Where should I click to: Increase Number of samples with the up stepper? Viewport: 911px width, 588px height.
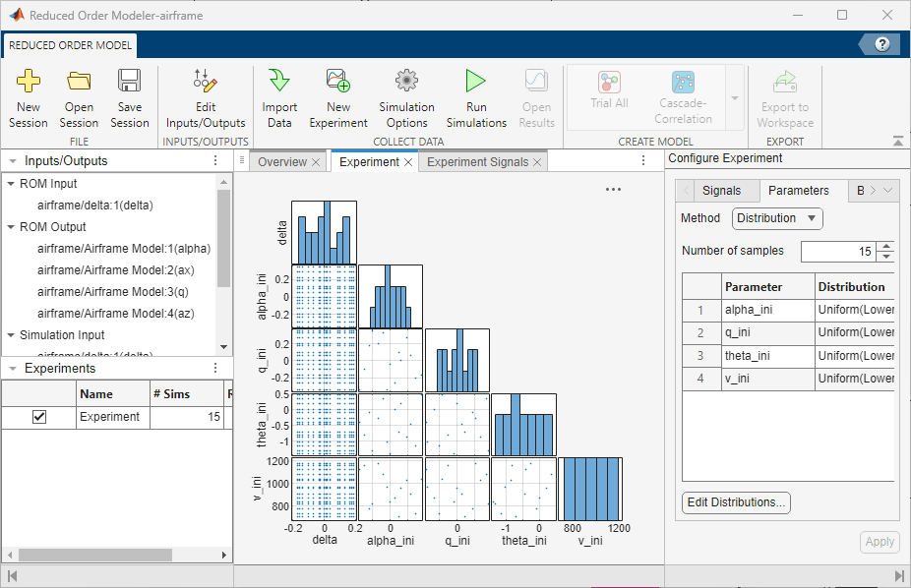886,247
